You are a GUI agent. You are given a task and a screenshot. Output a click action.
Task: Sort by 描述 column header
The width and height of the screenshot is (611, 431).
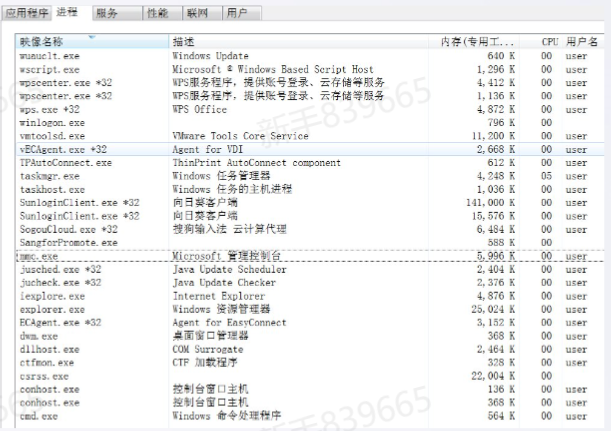click(x=298, y=41)
